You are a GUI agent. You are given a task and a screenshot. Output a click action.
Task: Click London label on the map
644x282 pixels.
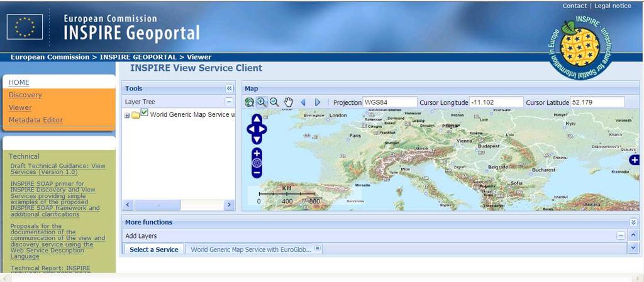(x=338, y=116)
